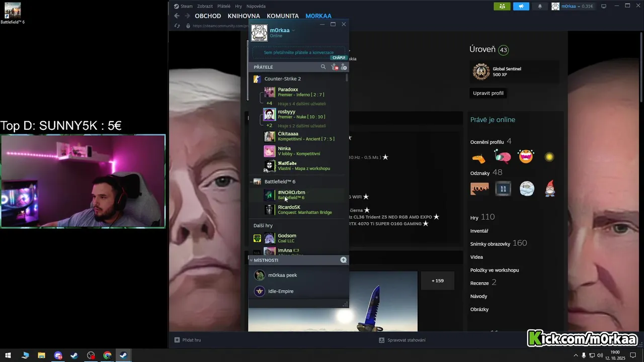
Task: Reload the Steam community page
Action: (177, 26)
